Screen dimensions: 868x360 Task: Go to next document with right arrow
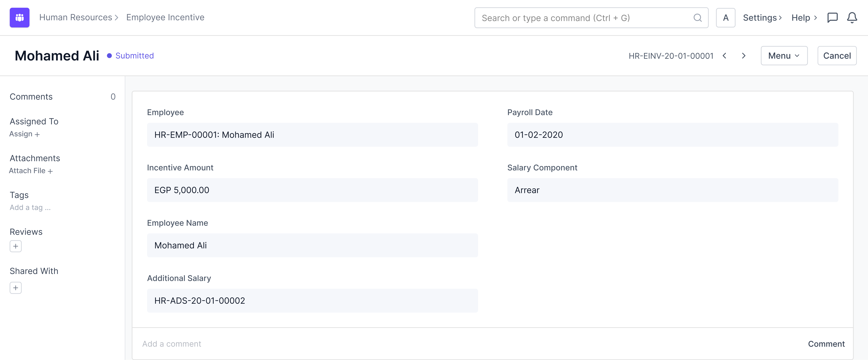[744, 56]
